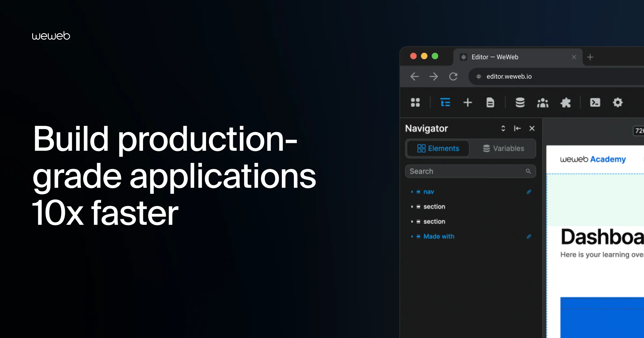Open the Users group icon
The height and width of the screenshot is (338, 644).
543,102
